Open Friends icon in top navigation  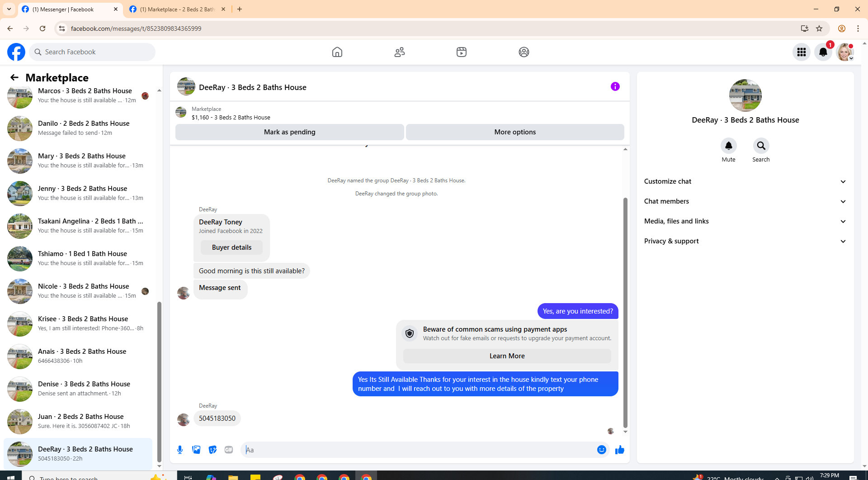(400, 52)
